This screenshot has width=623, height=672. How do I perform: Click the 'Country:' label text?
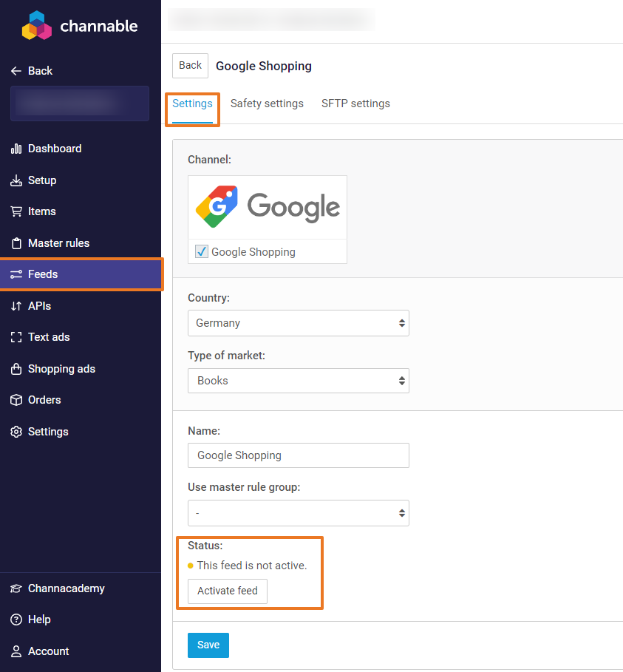click(x=208, y=298)
